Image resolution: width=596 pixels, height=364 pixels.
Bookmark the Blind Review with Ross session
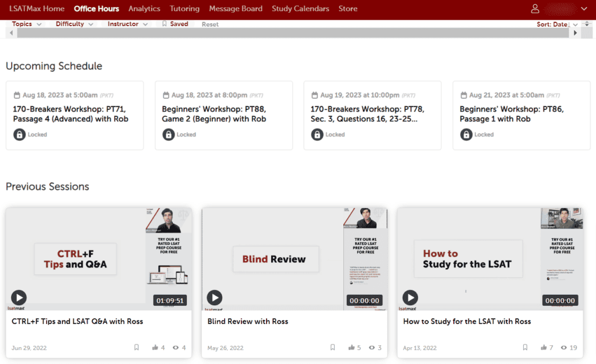pos(332,348)
